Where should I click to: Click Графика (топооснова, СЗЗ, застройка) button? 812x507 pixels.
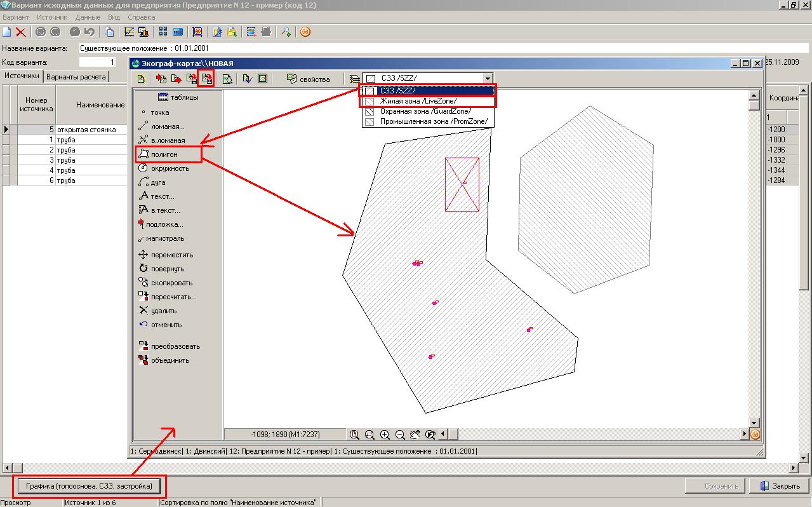point(89,487)
